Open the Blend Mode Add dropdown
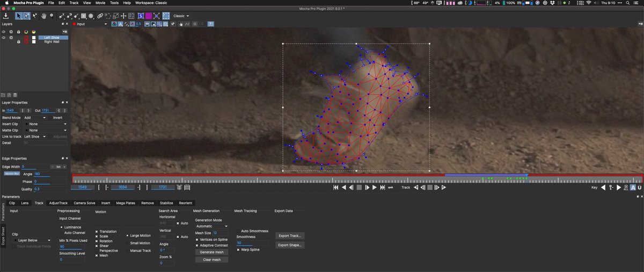 click(34, 117)
